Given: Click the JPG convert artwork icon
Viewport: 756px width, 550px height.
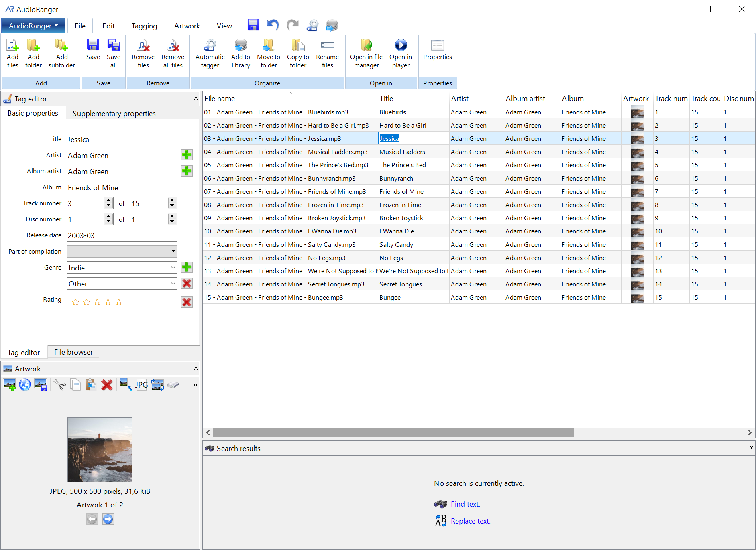Looking at the screenshot, I should (x=141, y=385).
